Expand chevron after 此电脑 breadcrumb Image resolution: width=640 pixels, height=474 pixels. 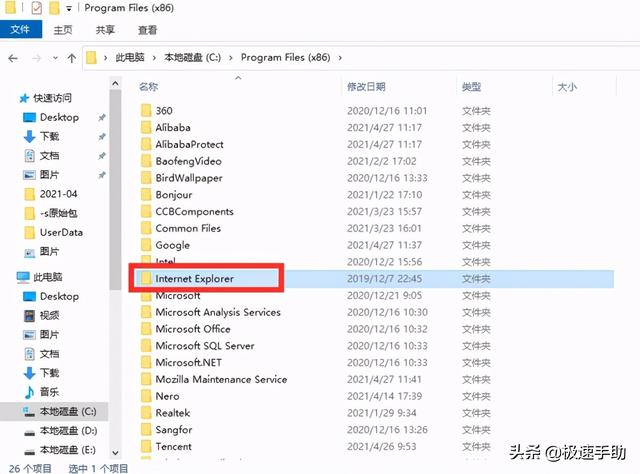tap(154, 58)
